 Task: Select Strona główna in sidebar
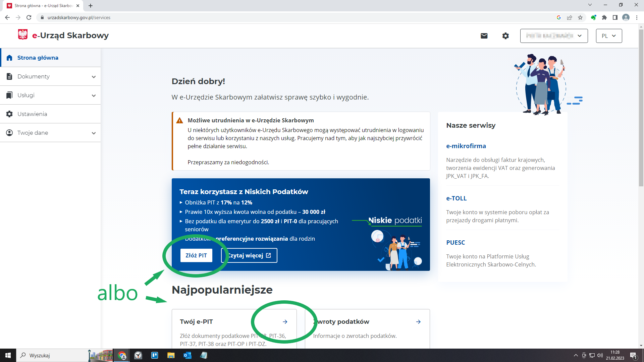point(50,58)
